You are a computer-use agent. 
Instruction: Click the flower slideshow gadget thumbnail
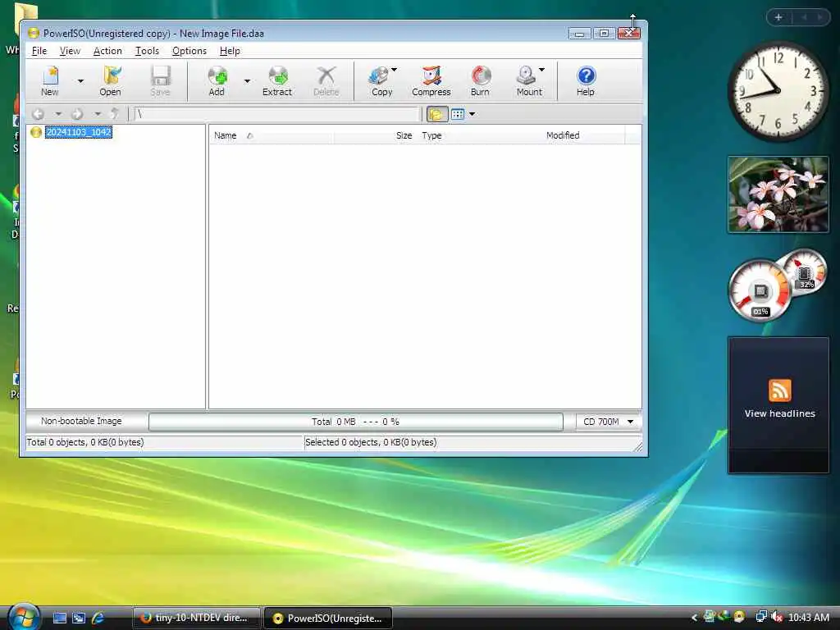click(778, 194)
